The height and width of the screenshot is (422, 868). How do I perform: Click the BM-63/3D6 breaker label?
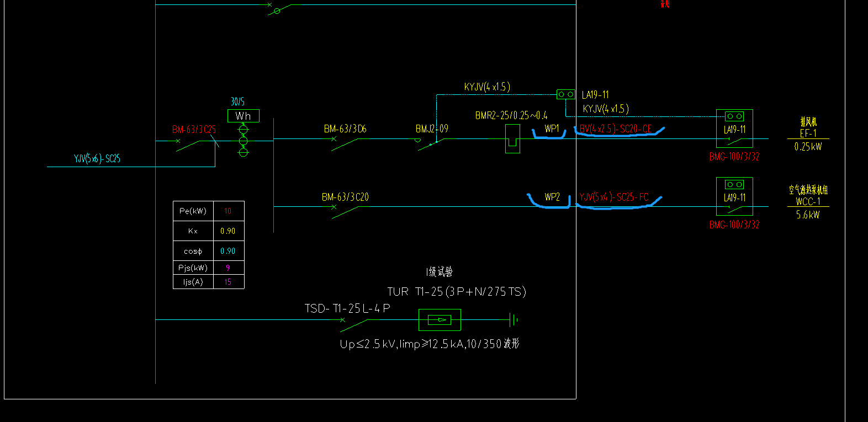(345, 129)
